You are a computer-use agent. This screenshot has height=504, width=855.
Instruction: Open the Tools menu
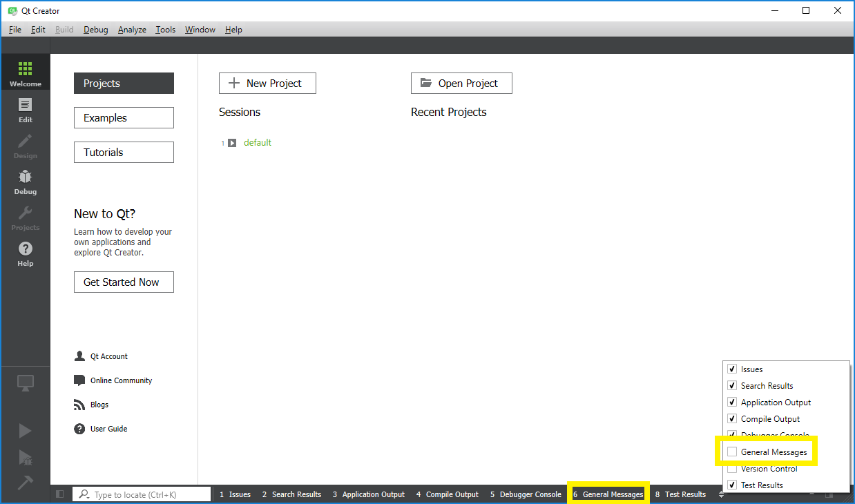165,30
